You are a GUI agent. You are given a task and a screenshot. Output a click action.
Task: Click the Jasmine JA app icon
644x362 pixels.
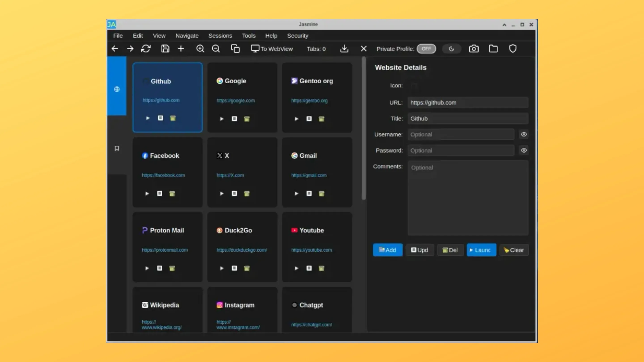coord(112,24)
